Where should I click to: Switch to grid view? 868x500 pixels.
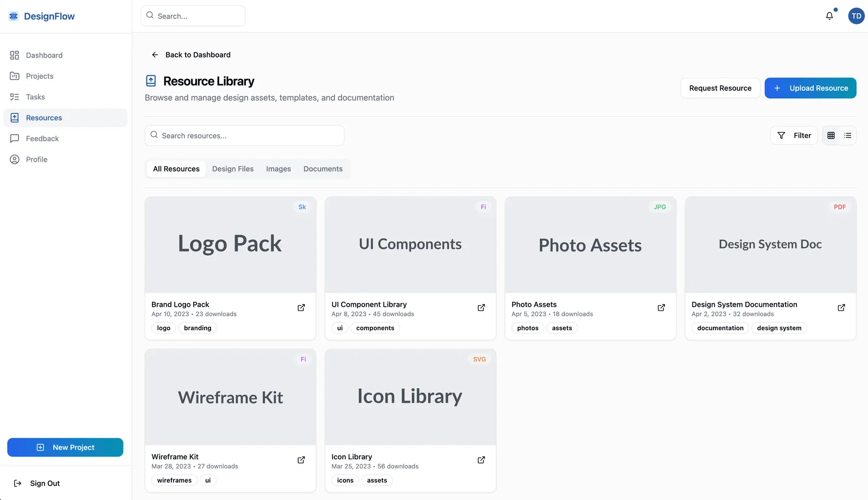[831, 136]
